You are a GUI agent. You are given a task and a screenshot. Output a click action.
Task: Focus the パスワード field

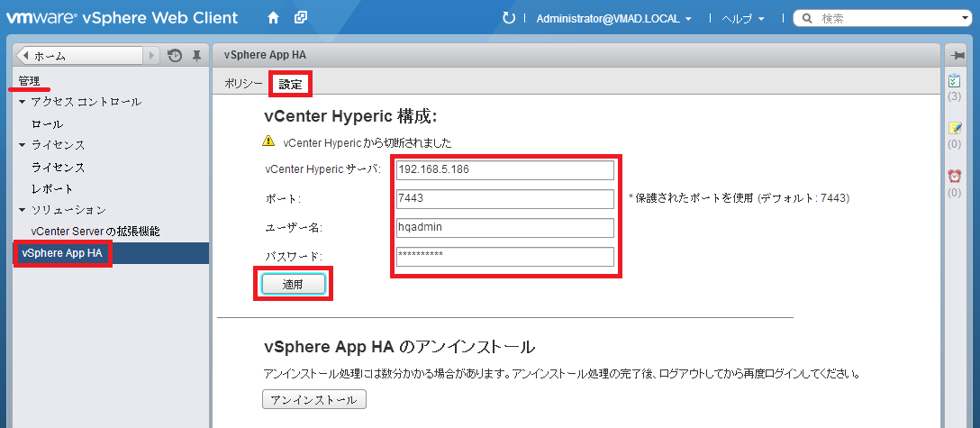point(505,256)
